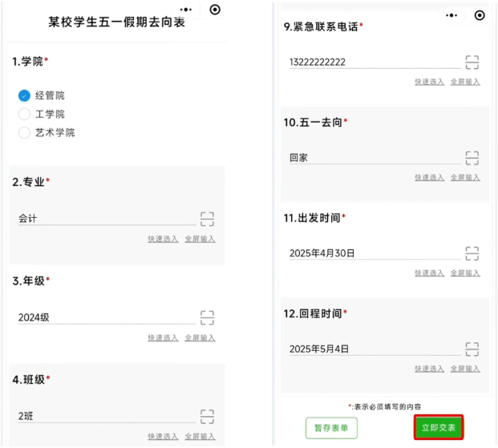The height and width of the screenshot is (448, 498).
Task: Submit form with 立即交表 button
Action: point(439,427)
